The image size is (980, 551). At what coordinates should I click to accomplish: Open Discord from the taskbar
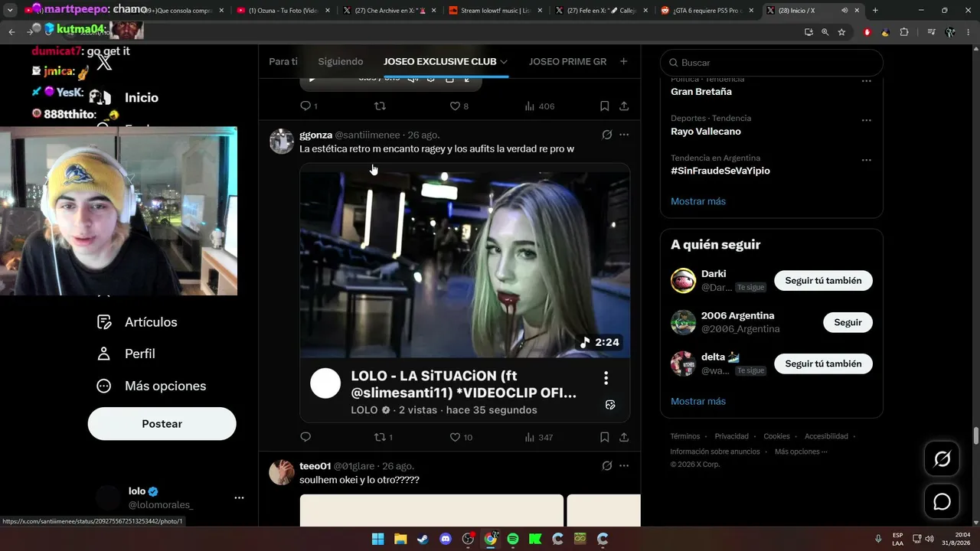click(x=446, y=539)
